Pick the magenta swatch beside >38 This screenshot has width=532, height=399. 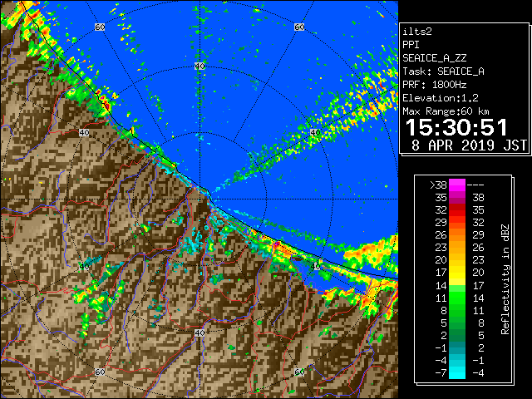[457, 185]
